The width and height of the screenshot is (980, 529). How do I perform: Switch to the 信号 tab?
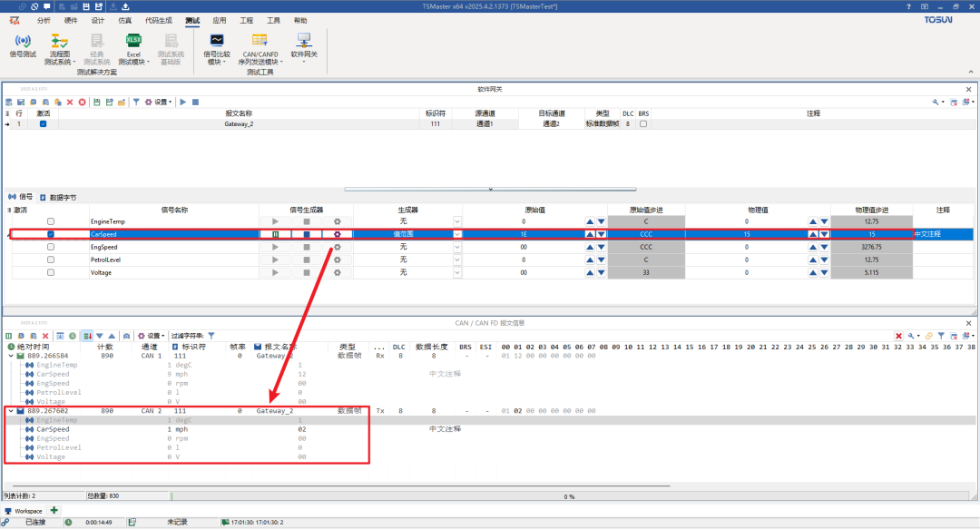pos(21,197)
